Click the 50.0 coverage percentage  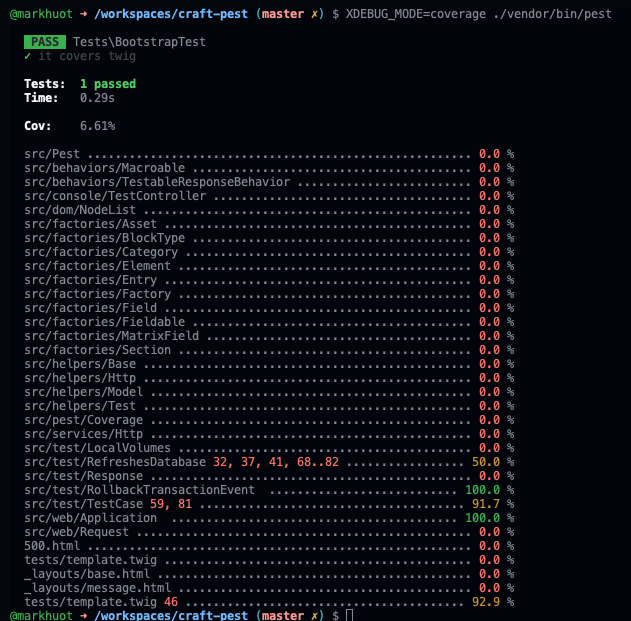click(486, 462)
